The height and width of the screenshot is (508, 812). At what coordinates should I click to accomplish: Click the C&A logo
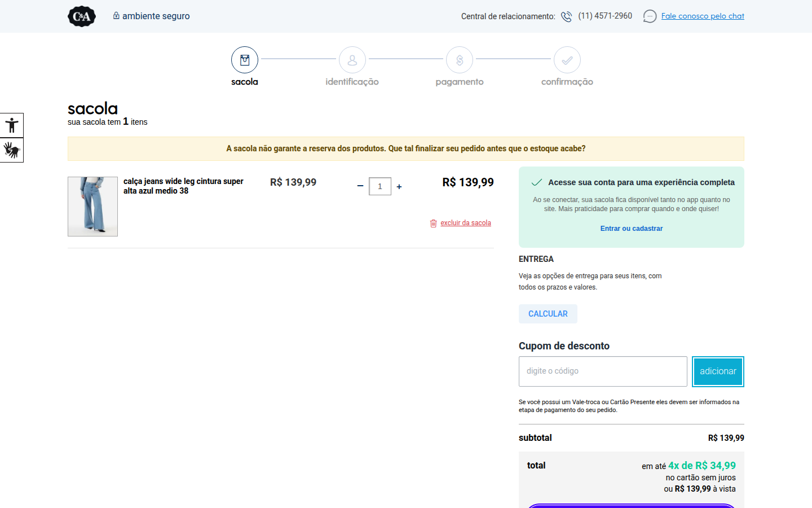(x=82, y=16)
